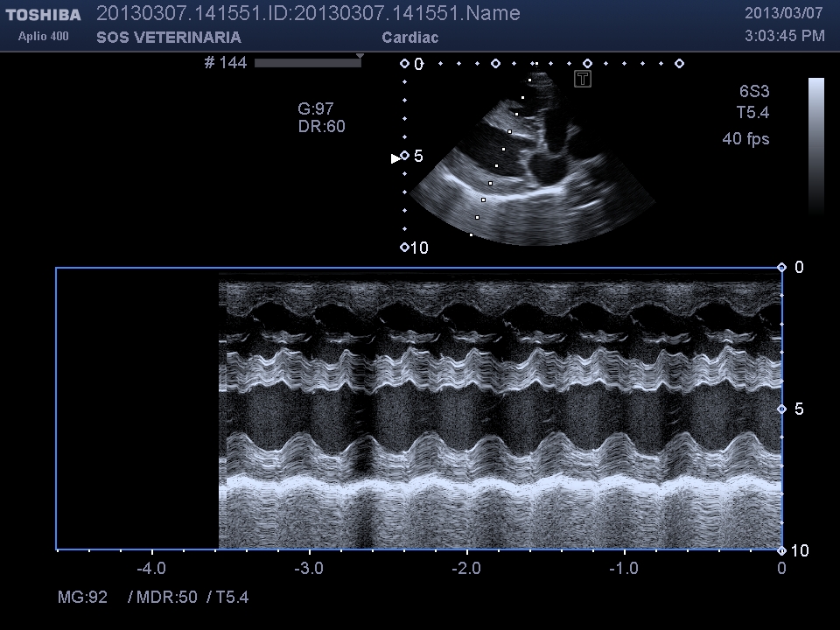Click the cine frame slider triangle marker
This screenshot has height=630, width=840.
(x=359, y=56)
